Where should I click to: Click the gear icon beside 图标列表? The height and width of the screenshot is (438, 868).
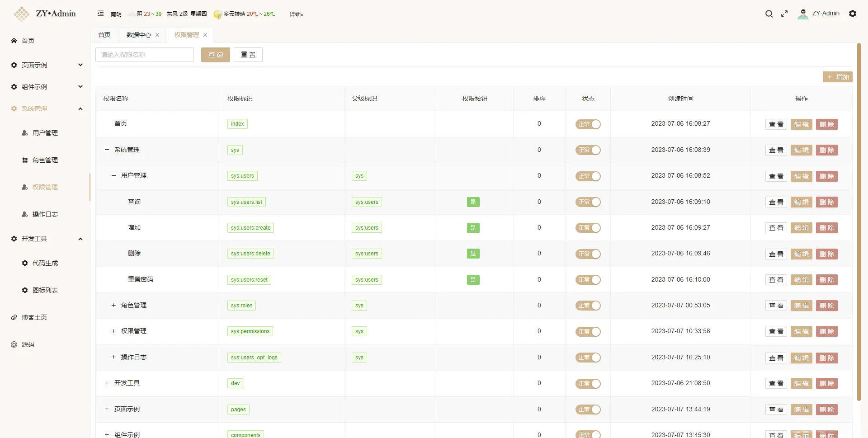coord(25,290)
